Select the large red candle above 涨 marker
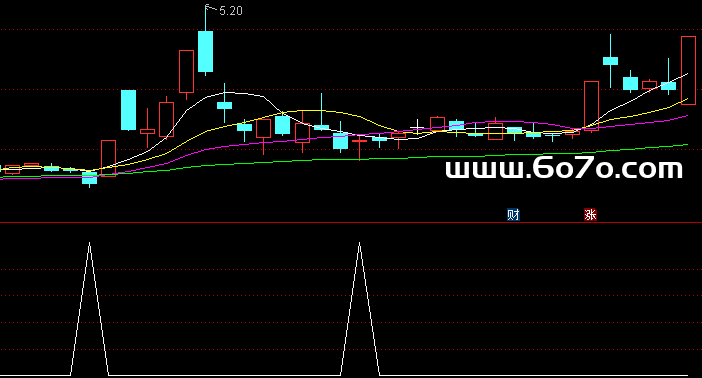702x378 pixels. [591, 106]
